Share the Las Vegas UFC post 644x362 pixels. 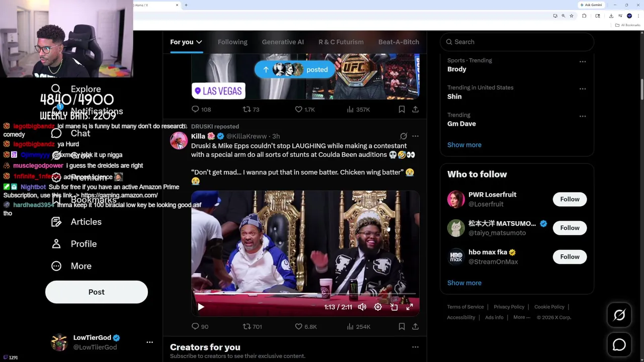point(415,109)
